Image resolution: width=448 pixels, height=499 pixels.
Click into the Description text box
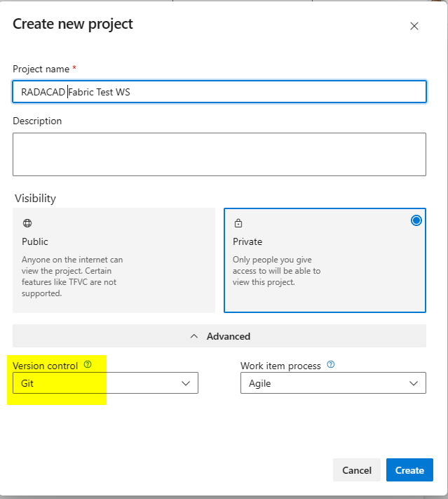click(219, 154)
